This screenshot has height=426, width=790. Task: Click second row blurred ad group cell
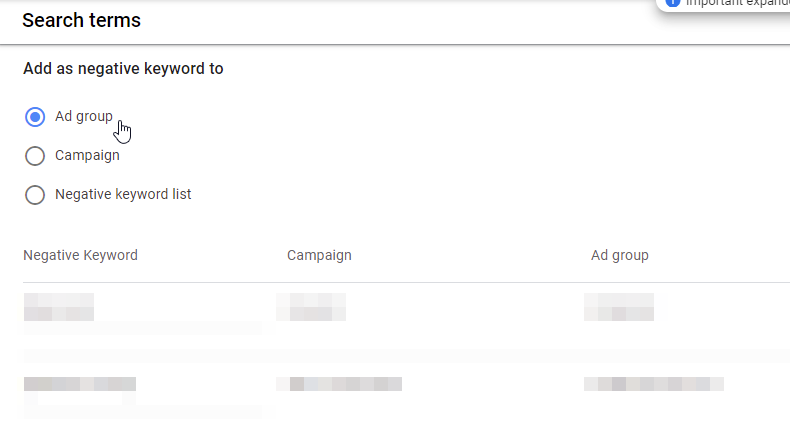[654, 384]
